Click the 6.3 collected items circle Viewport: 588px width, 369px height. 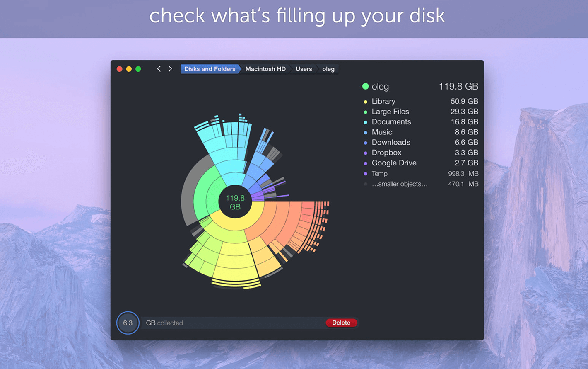[x=128, y=323]
